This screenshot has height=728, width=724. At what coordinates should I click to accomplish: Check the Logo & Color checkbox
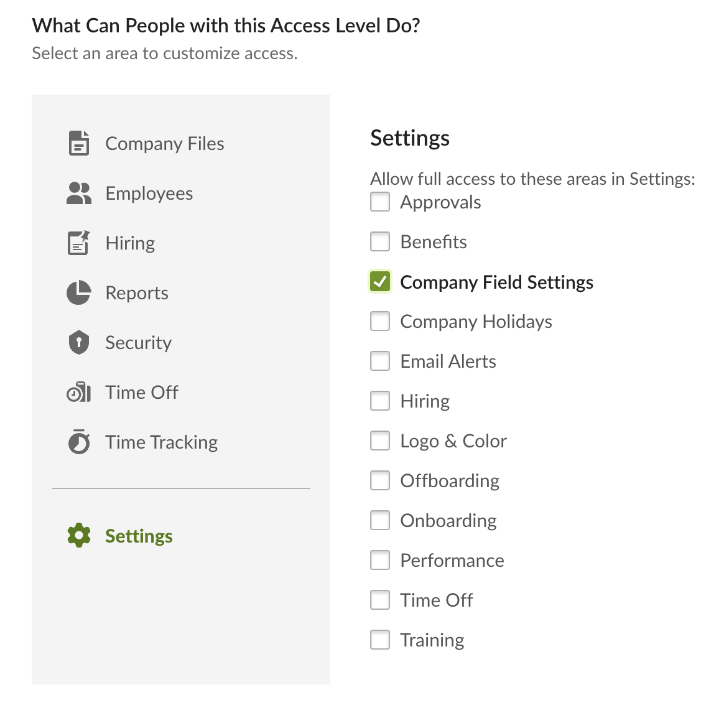(x=379, y=441)
